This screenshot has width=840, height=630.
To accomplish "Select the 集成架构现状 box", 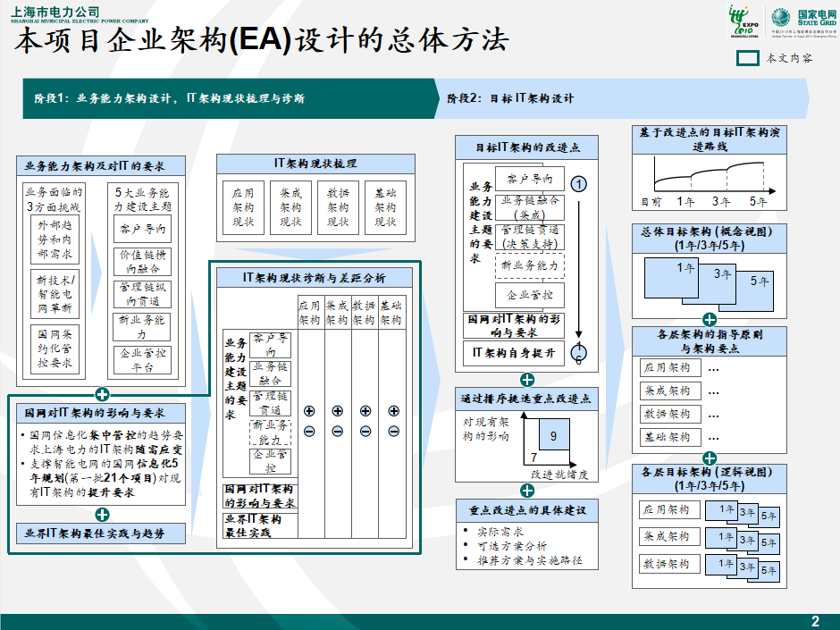I will click(291, 208).
